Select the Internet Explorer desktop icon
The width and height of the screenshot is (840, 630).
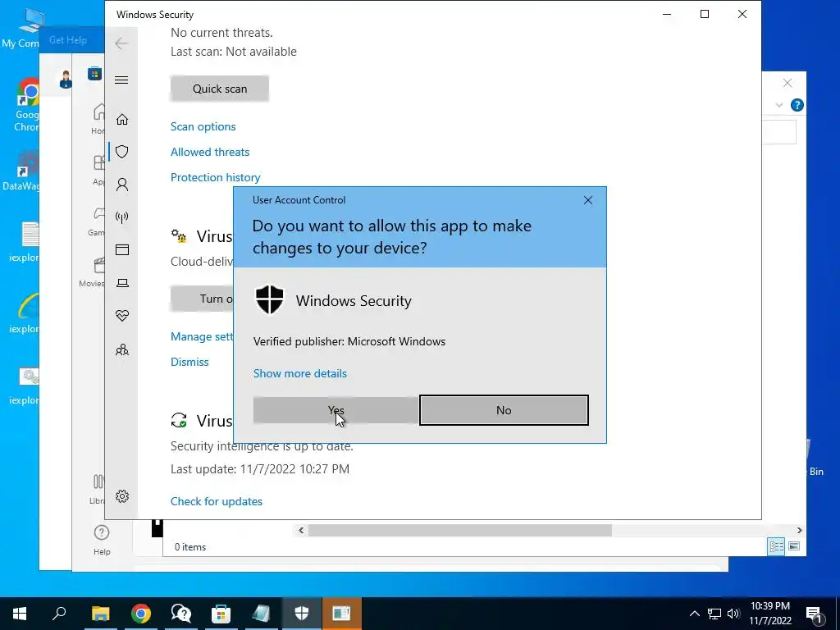25,313
